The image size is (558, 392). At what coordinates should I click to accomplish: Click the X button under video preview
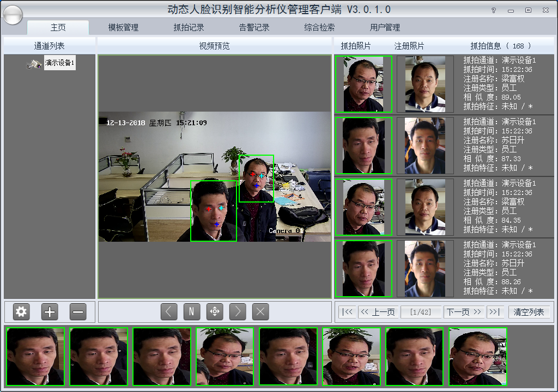(260, 312)
